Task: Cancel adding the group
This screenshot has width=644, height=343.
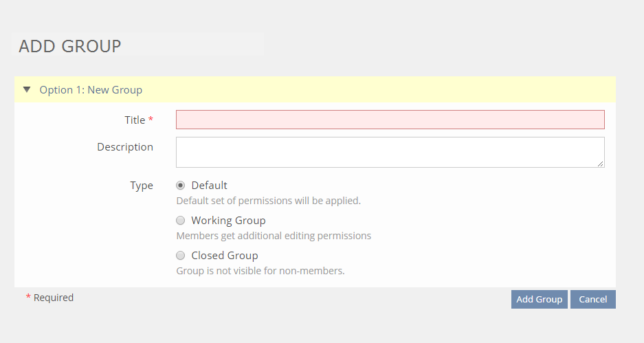Action: click(592, 299)
